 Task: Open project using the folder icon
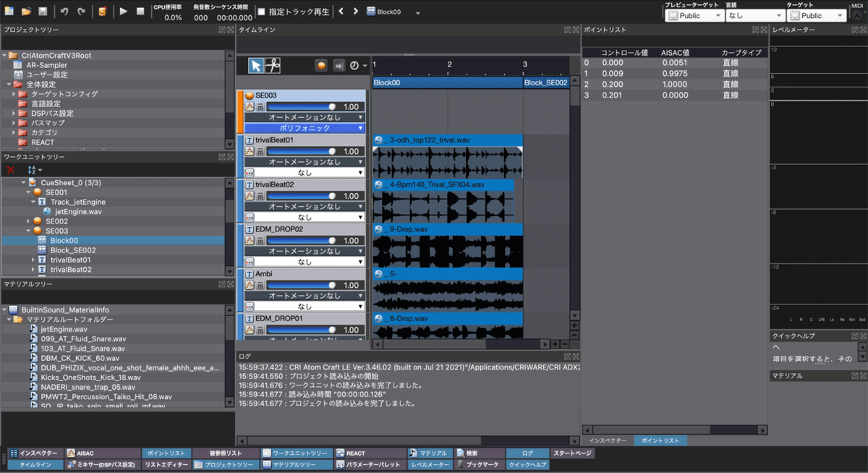27,12
